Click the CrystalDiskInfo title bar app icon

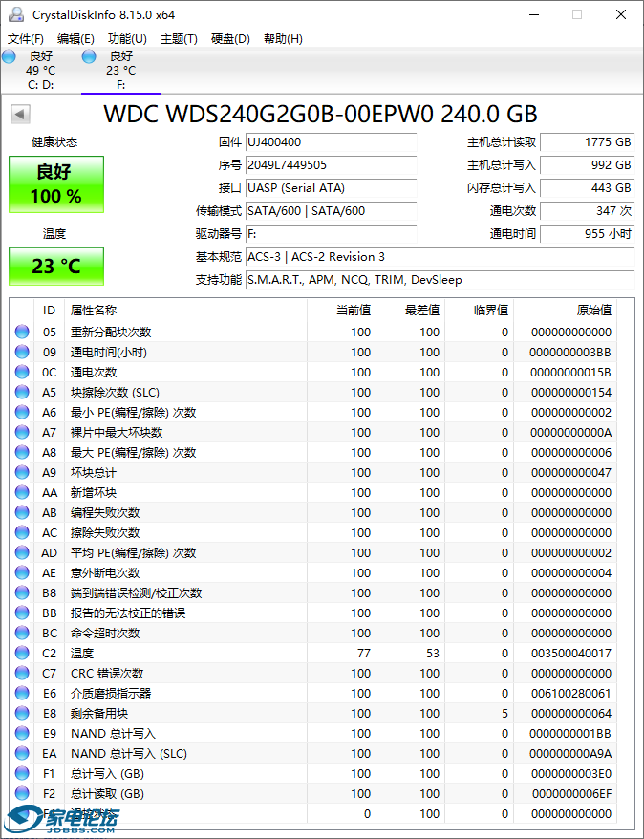pos(16,14)
